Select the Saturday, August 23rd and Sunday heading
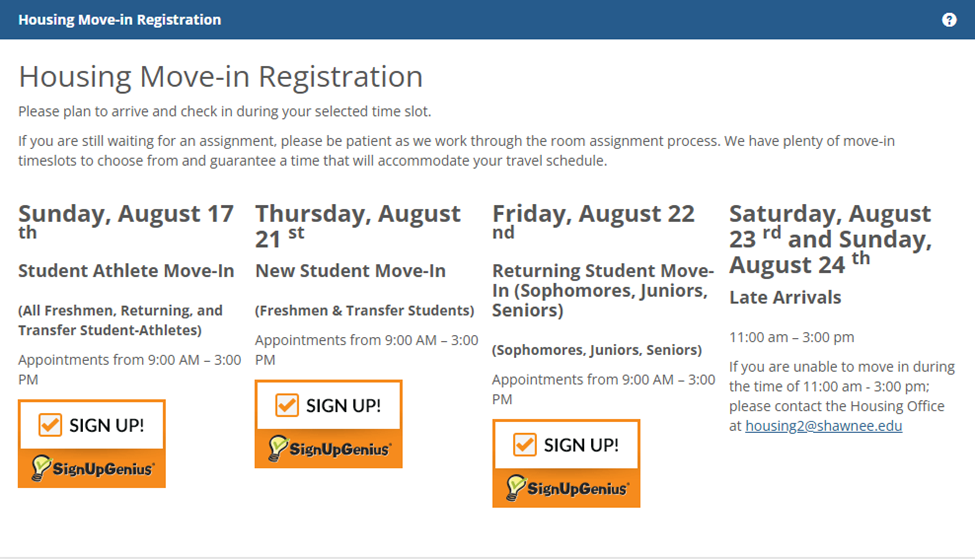 830,239
